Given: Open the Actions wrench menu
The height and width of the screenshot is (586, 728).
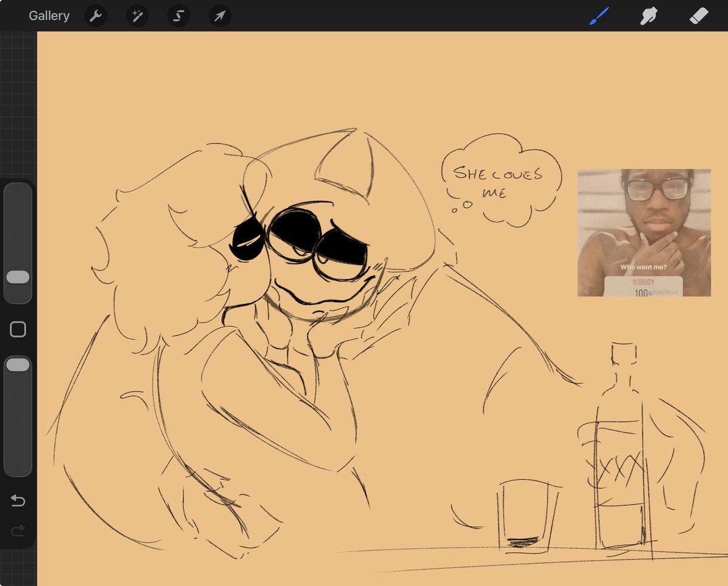Looking at the screenshot, I should pos(96,16).
